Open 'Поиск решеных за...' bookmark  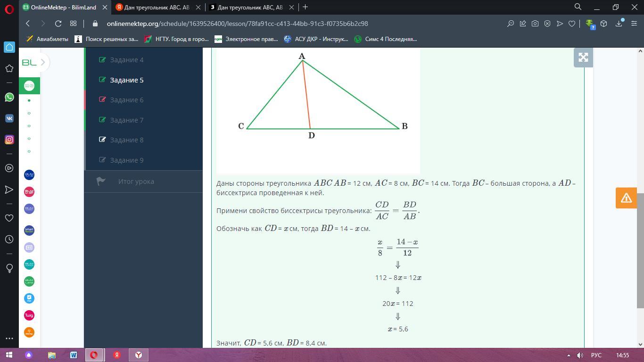click(107, 39)
